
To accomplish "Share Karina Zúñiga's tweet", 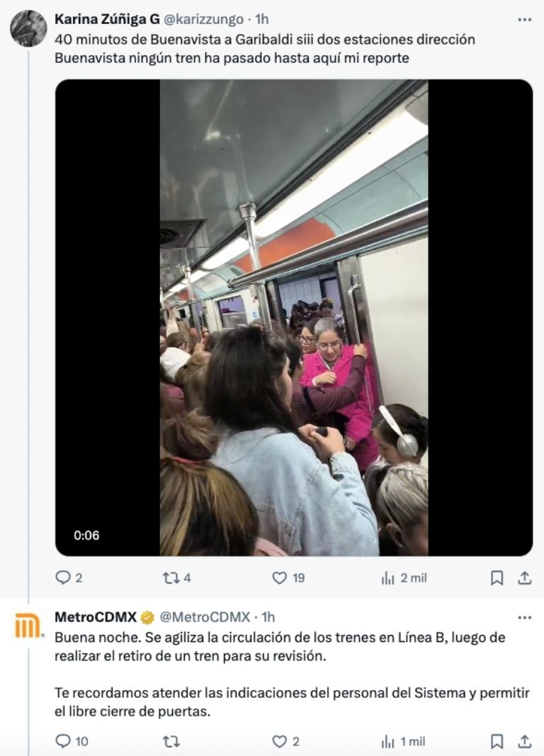I will 525,578.
